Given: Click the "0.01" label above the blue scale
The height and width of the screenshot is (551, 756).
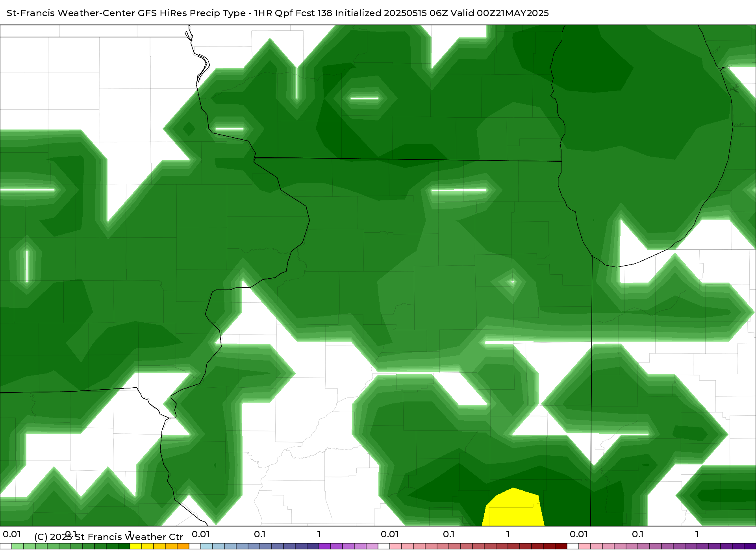Looking at the screenshot, I should [x=201, y=534].
